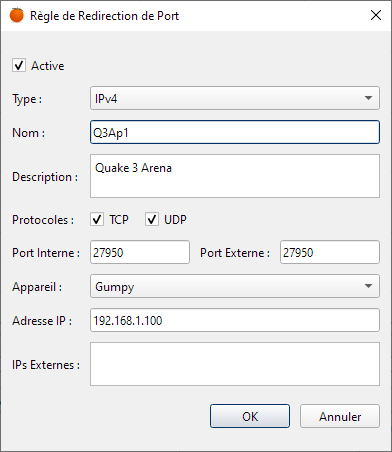
Task: Select the Port Externe input field
Action: [330, 252]
